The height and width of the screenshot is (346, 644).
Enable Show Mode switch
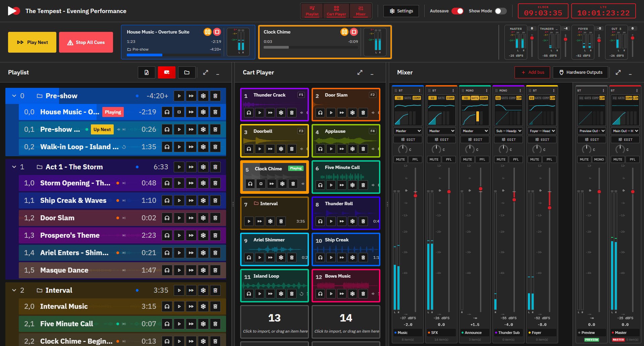(x=501, y=11)
